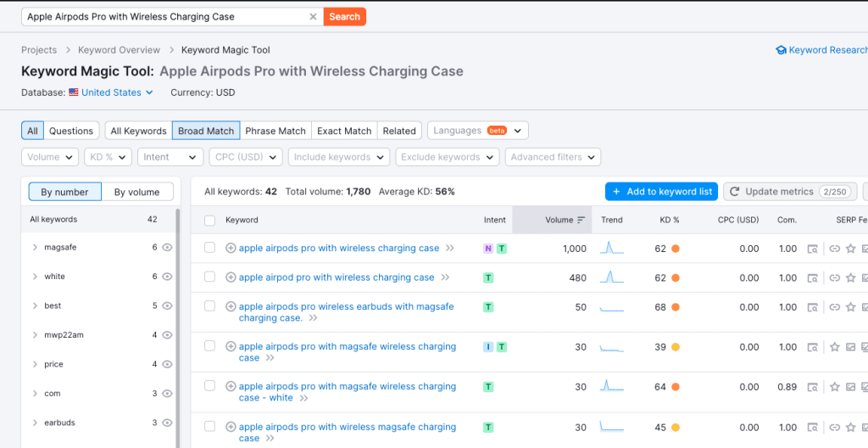View SERP icon for the KD 64 row
Image resolution: width=868 pixels, height=448 pixels.
[x=812, y=387]
